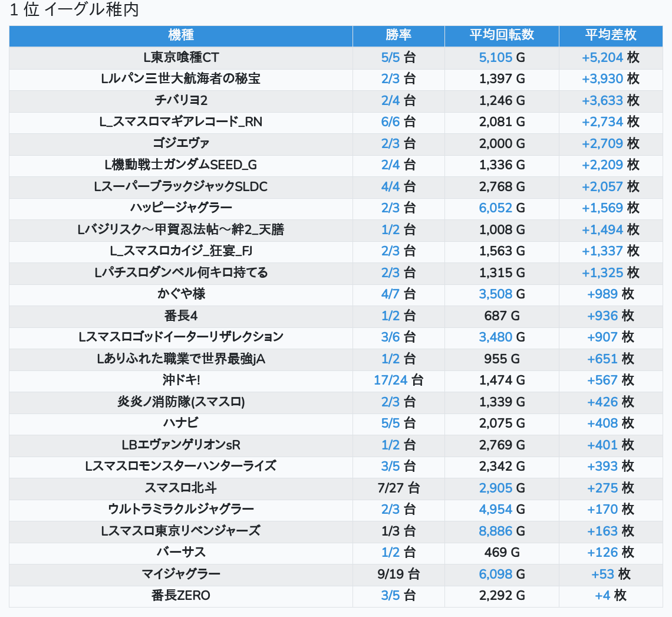
Task: Select the Lバジリスク〜甲賀忍法帖〜絆2_天膳 name
Action: point(181,229)
